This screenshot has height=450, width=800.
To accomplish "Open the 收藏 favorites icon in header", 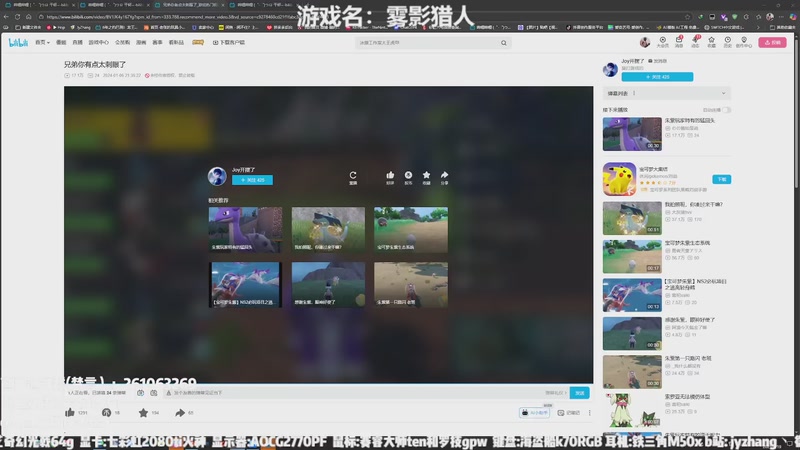I will 711,42.
